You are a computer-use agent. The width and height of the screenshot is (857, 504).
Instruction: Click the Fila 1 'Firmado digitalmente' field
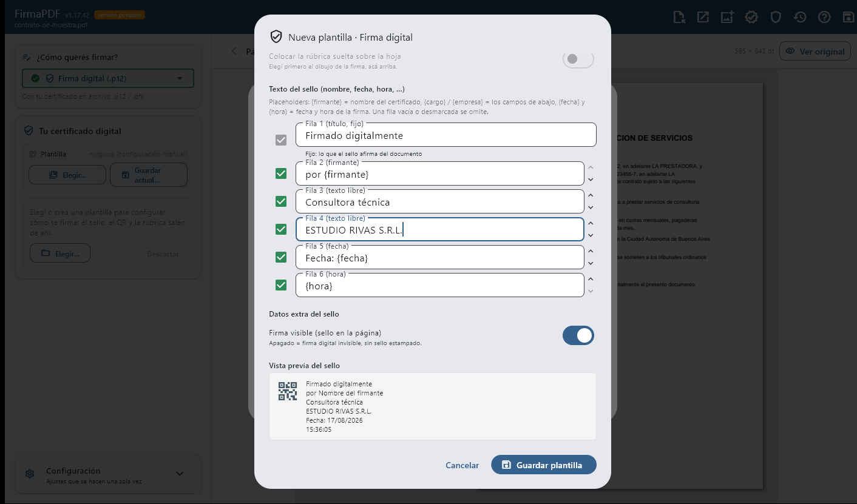[x=446, y=135]
